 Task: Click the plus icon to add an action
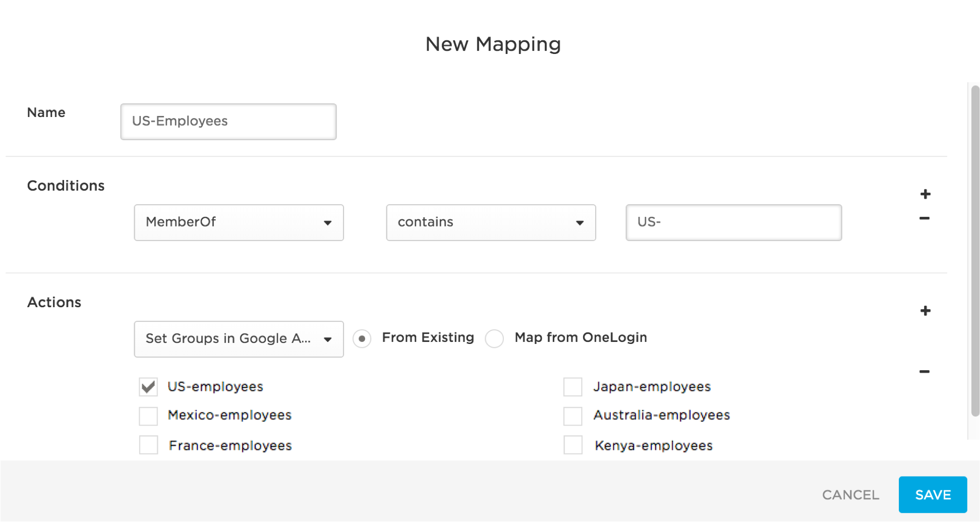[925, 311]
